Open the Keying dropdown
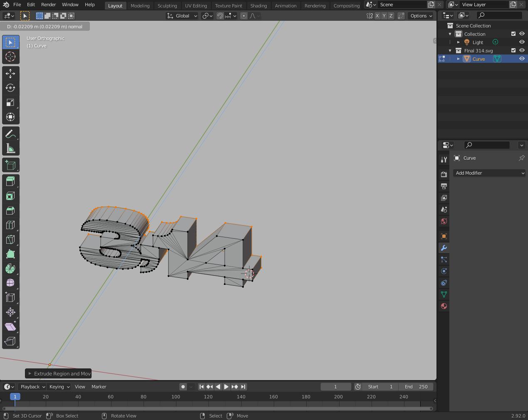Image resolution: width=528 pixels, height=420 pixels. [x=59, y=387]
